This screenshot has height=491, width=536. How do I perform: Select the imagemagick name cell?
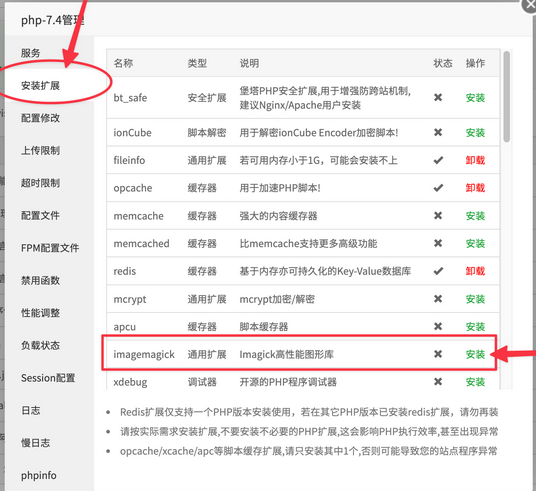(x=144, y=355)
